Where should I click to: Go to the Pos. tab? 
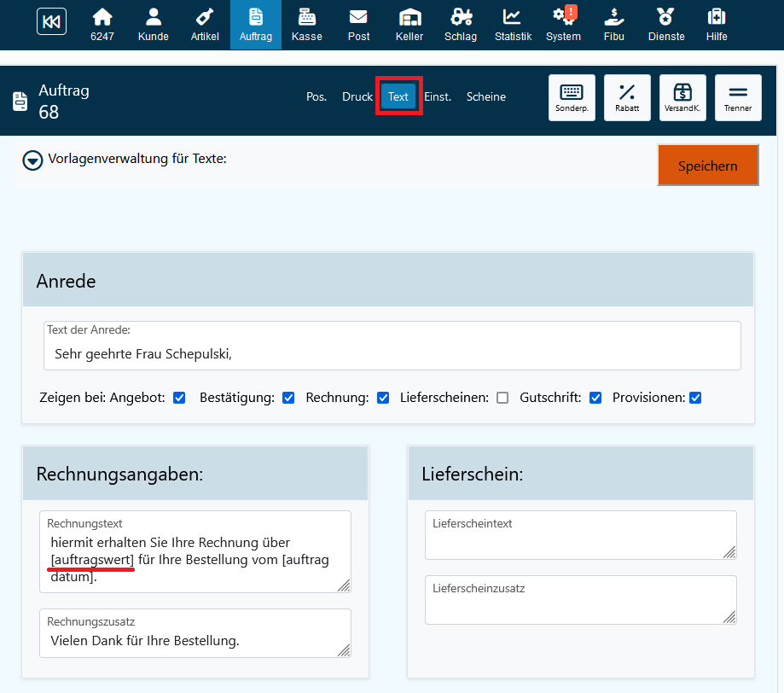tap(317, 96)
